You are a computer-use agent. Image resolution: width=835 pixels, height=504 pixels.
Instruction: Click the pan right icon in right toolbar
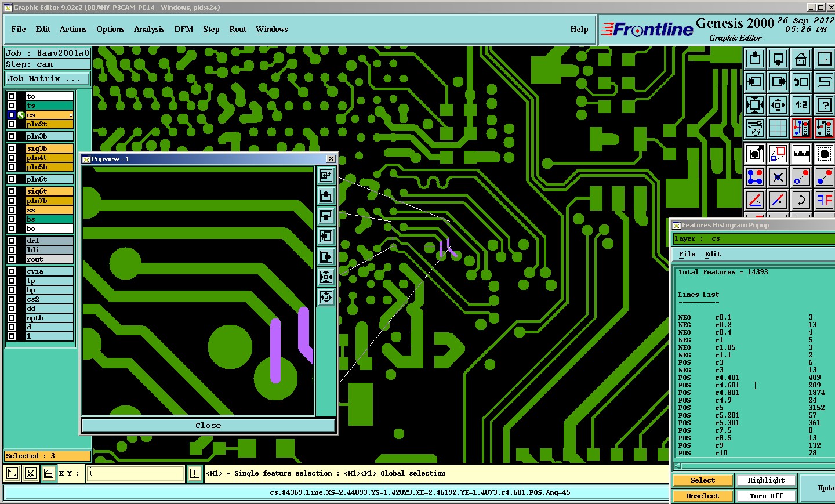pyautogui.click(x=778, y=82)
